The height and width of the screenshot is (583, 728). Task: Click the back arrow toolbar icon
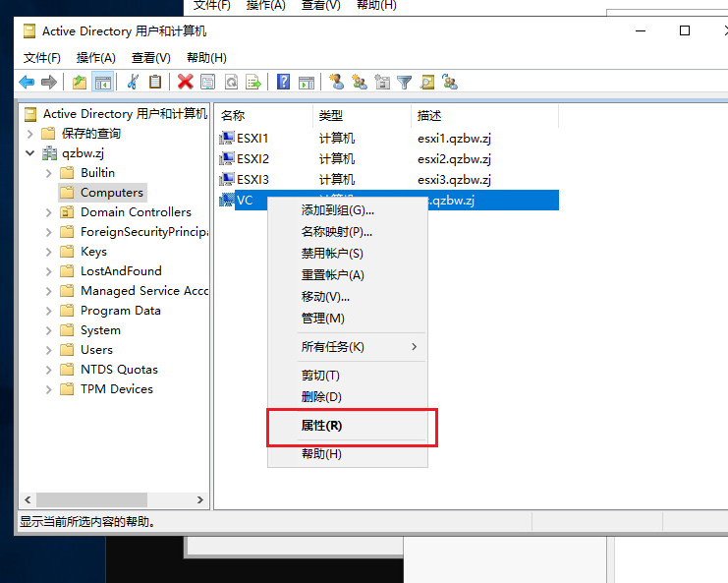(27, 82)
